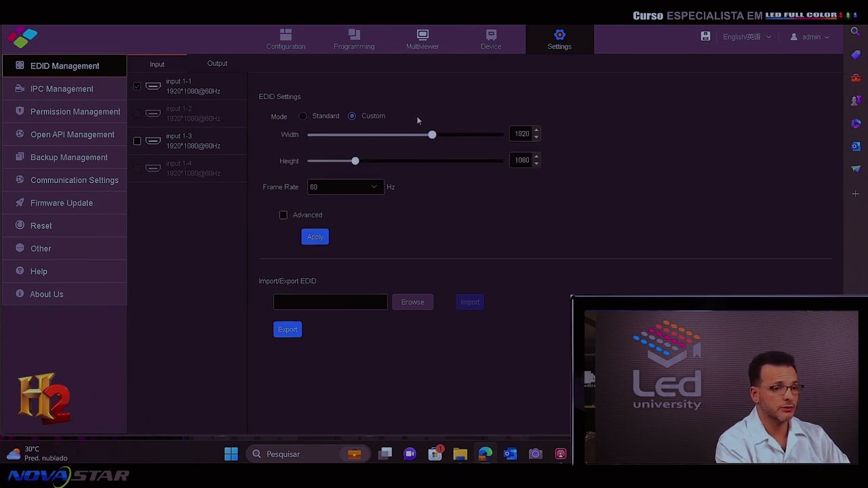The width and height of the screenshot is (868, 488).
Task: Click the EDID file path input field
Action: point(330,302)
